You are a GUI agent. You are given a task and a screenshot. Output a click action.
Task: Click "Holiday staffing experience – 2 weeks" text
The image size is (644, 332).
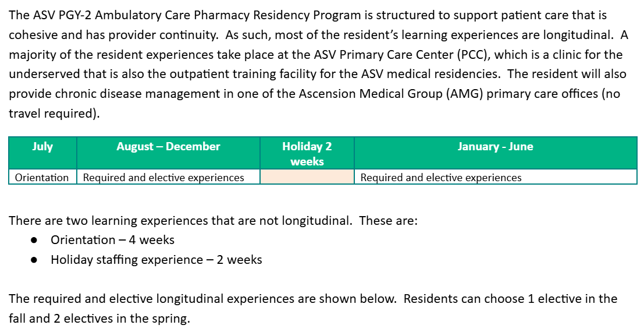coord(156,260)
